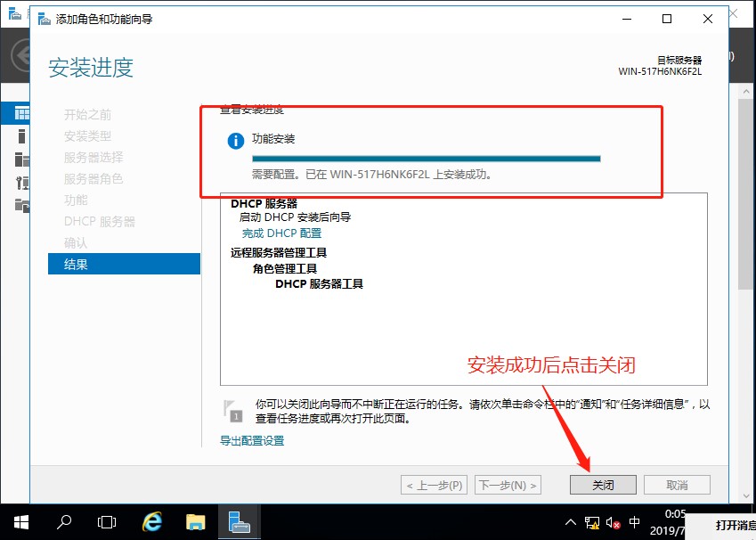Open File Explorer from taskbar
This screenshot has height=540, width=756.
coord(196,521)
